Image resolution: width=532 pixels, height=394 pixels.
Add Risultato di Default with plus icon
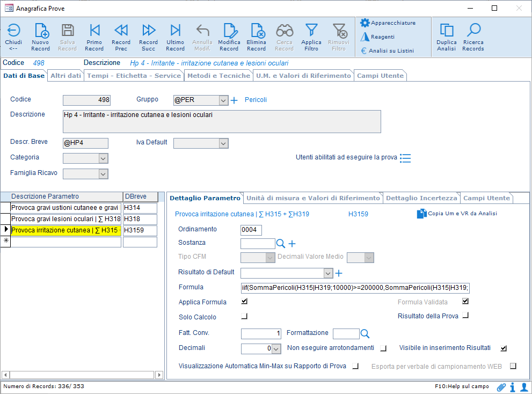point(339,273)
